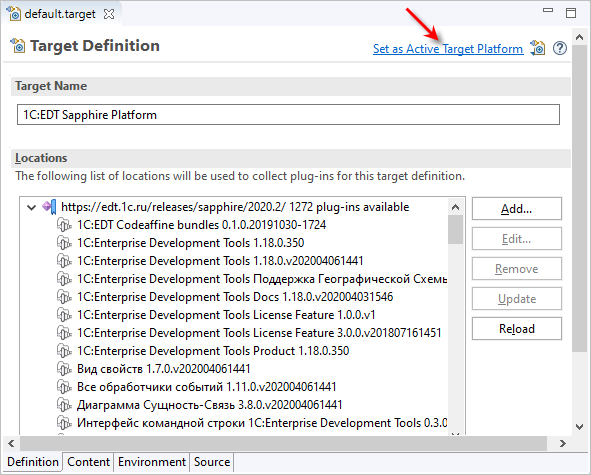
Task: Click icon beside Все обработчики событий row
Action: [64, 387]
